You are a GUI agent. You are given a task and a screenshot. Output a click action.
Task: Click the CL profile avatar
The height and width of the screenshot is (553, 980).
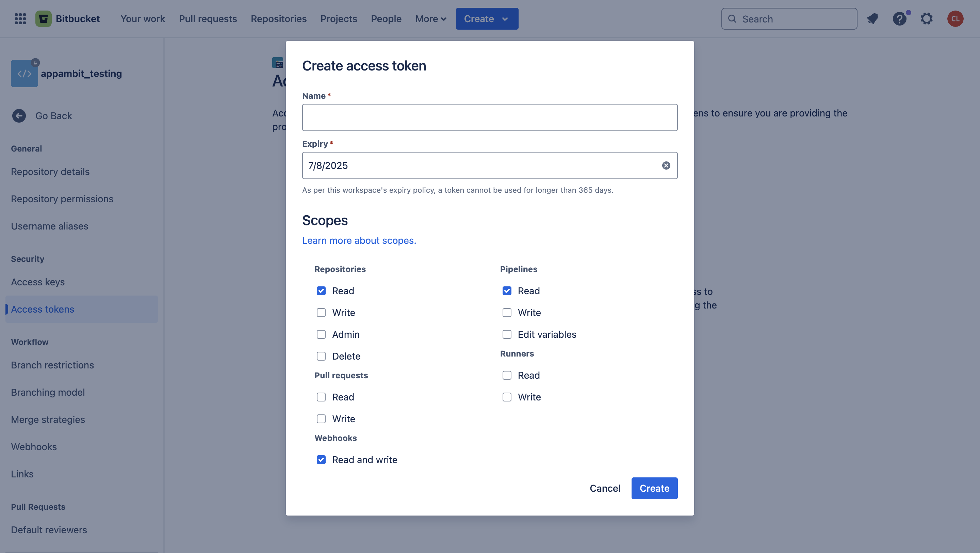(x=955, y=19)
